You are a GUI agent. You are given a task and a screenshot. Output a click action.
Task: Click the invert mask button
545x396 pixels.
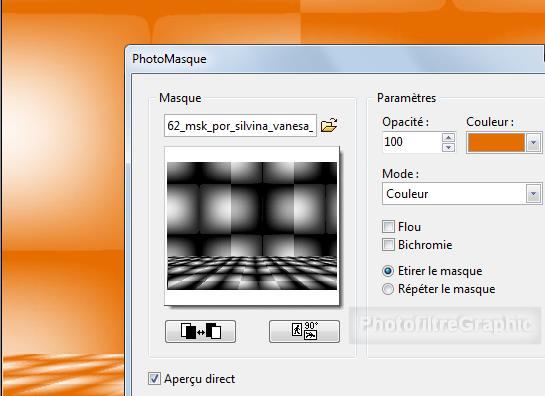[x=201, y=331]
